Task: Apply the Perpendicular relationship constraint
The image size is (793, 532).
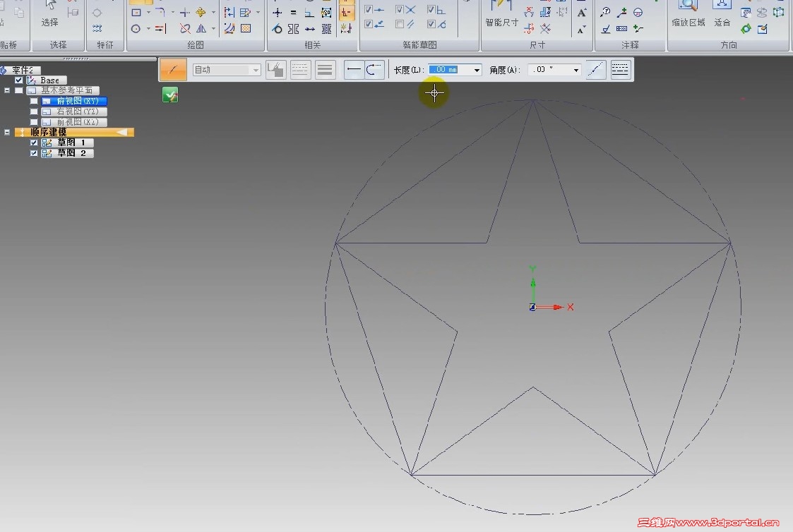Action: coord(309,12)
